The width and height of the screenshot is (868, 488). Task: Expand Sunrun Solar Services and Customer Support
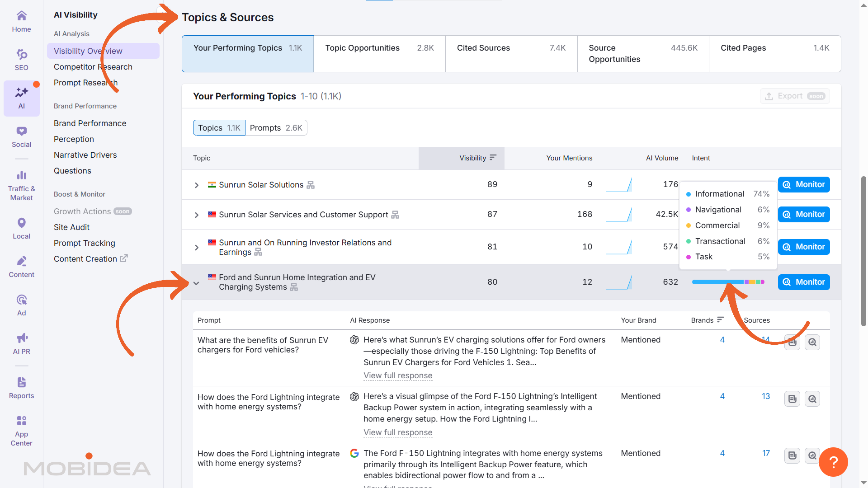pos(196,215)
